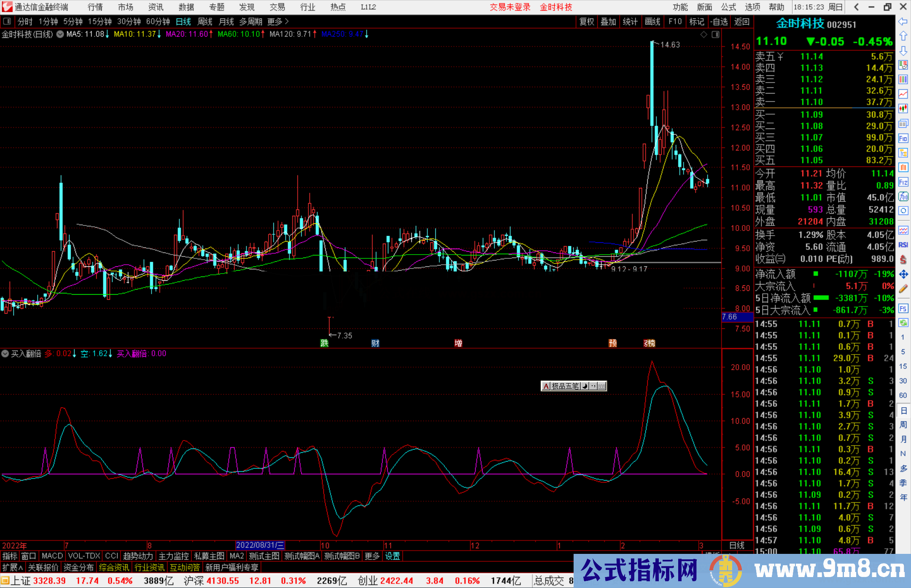
Task: Click the up arrow sidebar icon
Action: pyautogui.click(x=903, y=36)
